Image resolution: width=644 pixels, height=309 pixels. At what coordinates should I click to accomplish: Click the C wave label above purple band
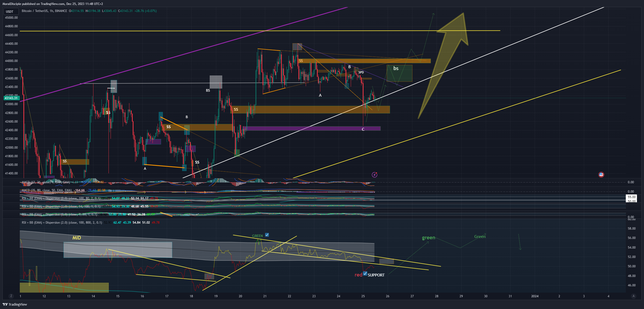363,129
